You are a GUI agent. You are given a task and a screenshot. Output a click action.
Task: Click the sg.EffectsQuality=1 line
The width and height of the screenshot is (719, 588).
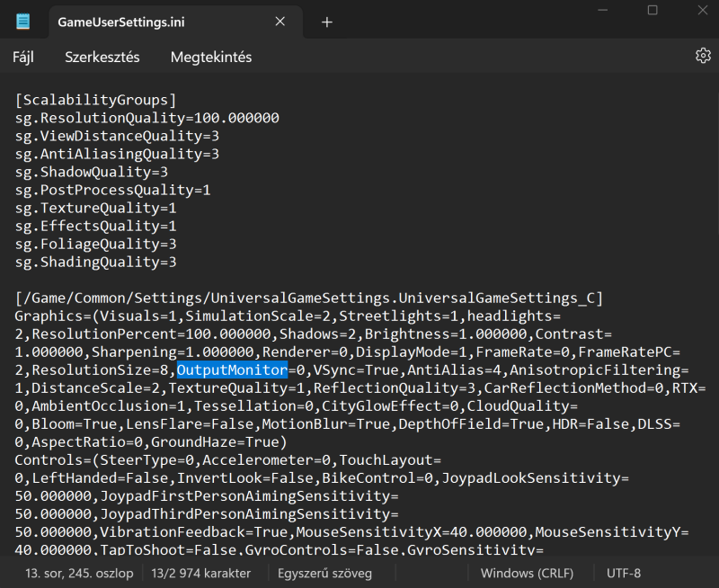pyautogui.click(x=96, y=226)
